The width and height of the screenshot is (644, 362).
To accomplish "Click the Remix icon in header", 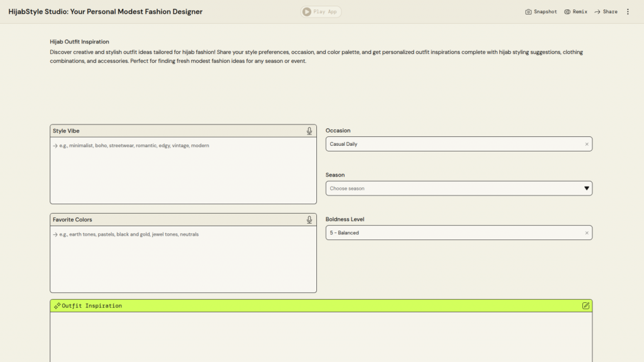I will click(567, 12).
